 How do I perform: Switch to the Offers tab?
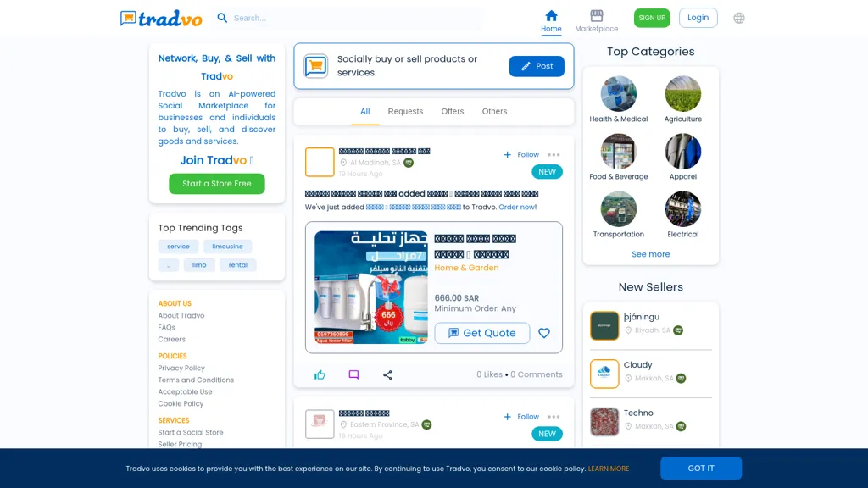tap(453, 111)
